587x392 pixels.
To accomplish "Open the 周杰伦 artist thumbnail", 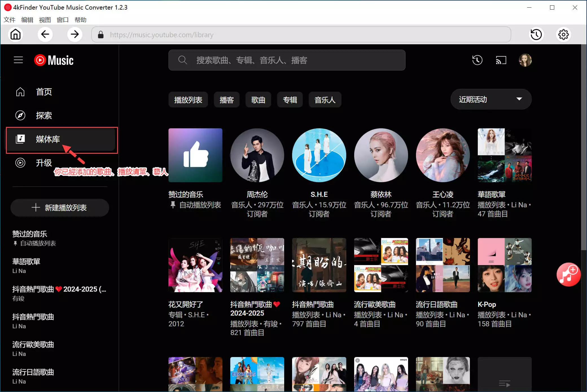I will click(257, 155).
